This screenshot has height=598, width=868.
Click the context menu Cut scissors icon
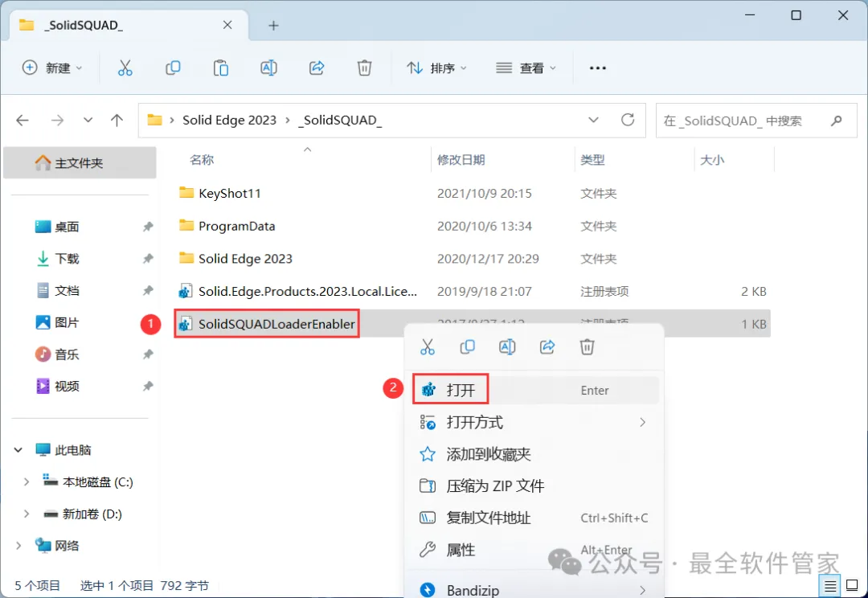[x=428, y=347]
